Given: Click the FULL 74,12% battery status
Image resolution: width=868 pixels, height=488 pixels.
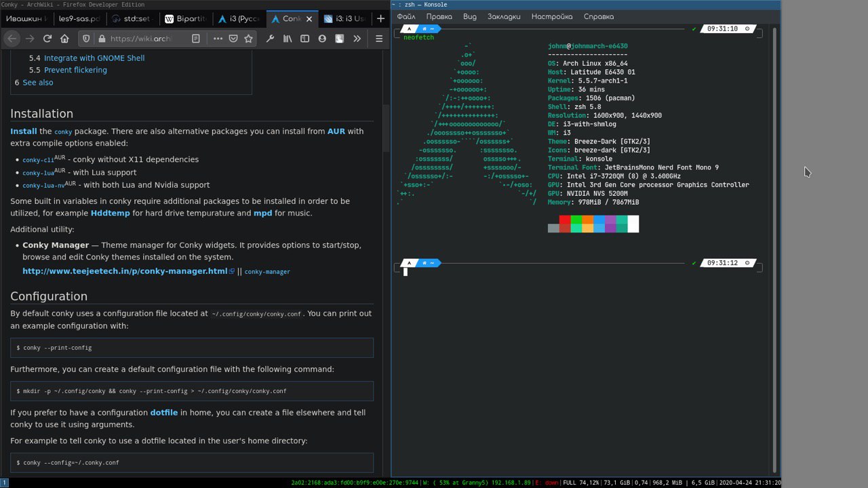Looking at the screenshot, I should click(x=580, y=483).
